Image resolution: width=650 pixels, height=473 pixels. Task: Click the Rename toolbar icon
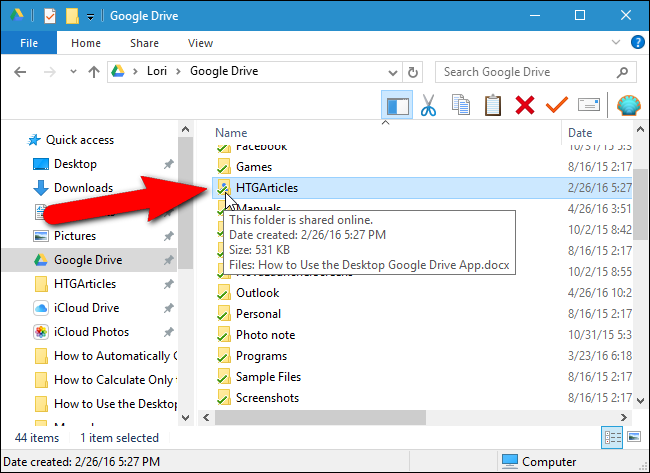point(589,104)
